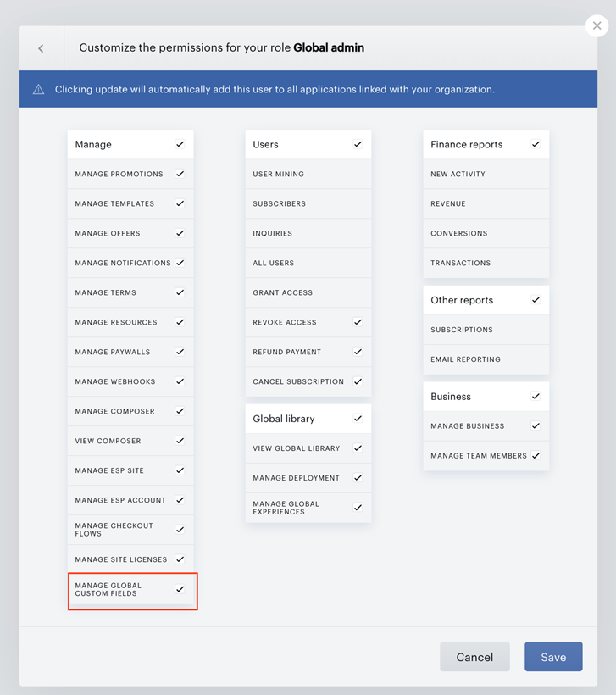The image size is (616, 695).
Task: Disable Manage ESP Site permission
Action: click(180, 470)
